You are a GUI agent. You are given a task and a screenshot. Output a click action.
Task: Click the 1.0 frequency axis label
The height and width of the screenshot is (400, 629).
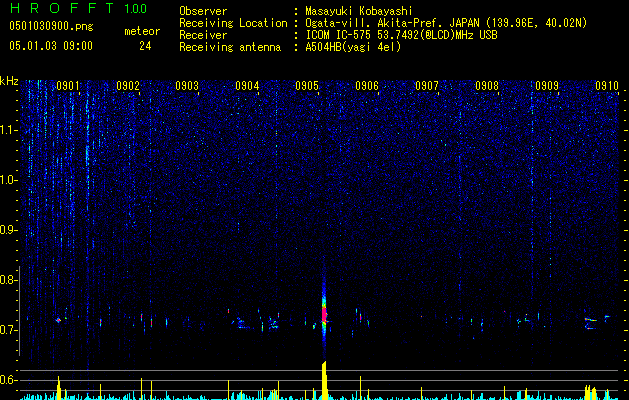click(x=9, y=180)
